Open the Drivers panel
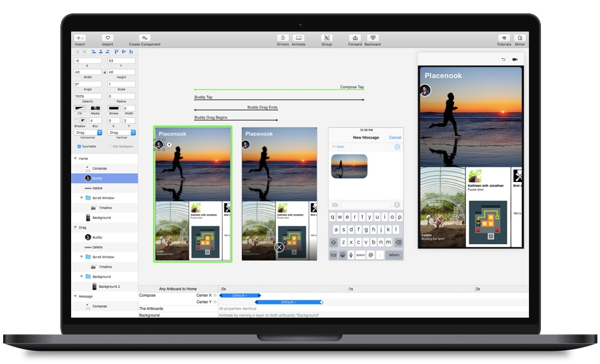 pyautogui.click(x=283, y=38)
